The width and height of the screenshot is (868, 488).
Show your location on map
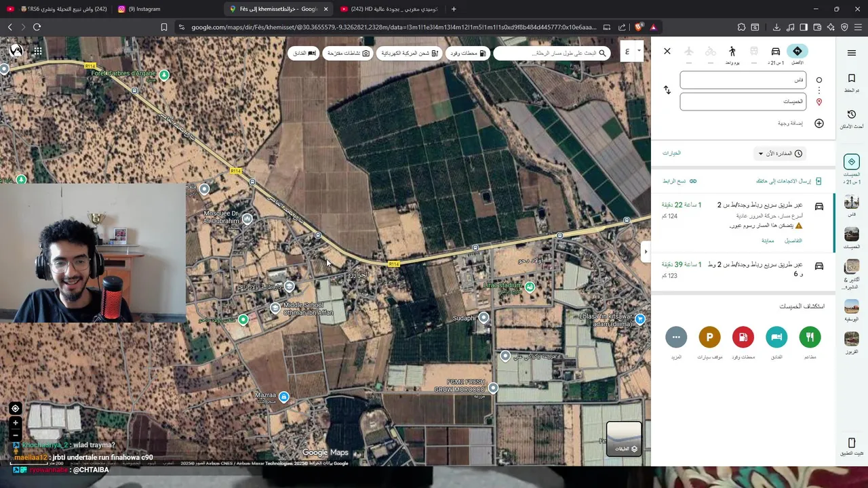point(15,409)
